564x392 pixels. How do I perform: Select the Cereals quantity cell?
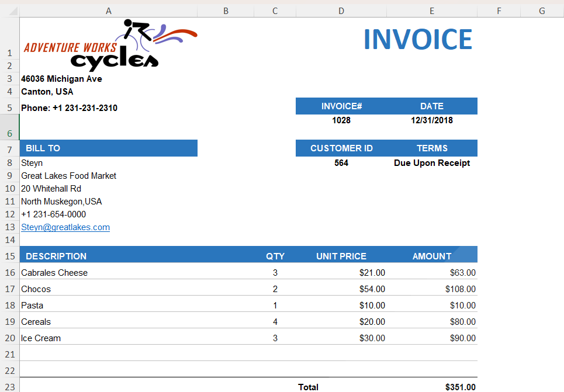click(x=275, y=322)
